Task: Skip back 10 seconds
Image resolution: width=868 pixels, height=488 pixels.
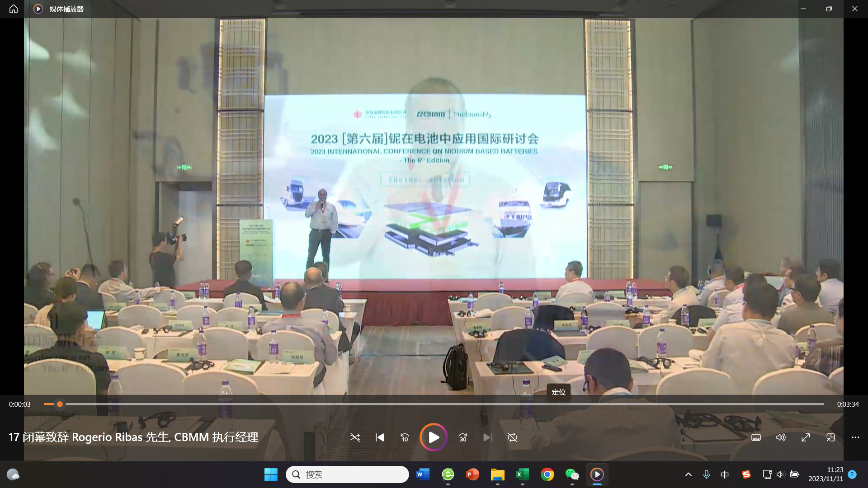Action: coord(405,437)
